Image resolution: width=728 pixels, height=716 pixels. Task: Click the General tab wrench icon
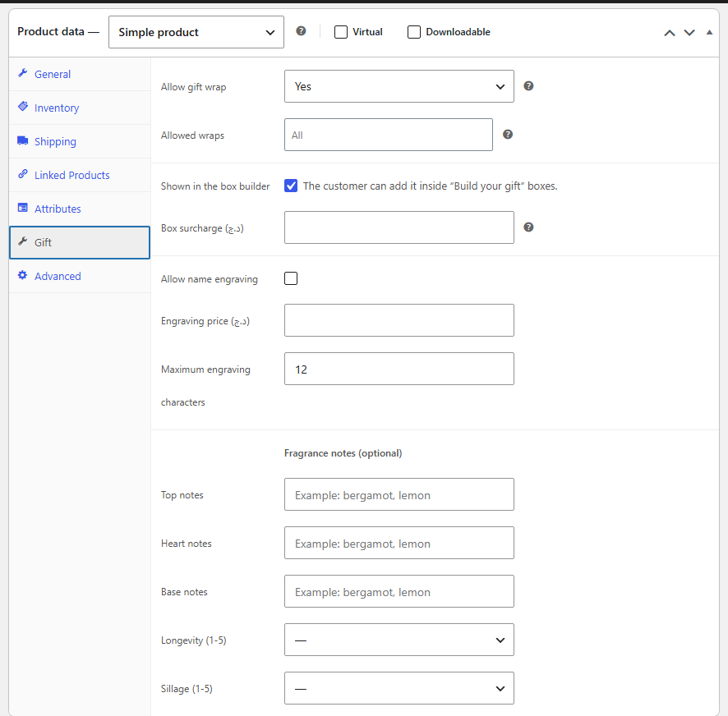22,73
